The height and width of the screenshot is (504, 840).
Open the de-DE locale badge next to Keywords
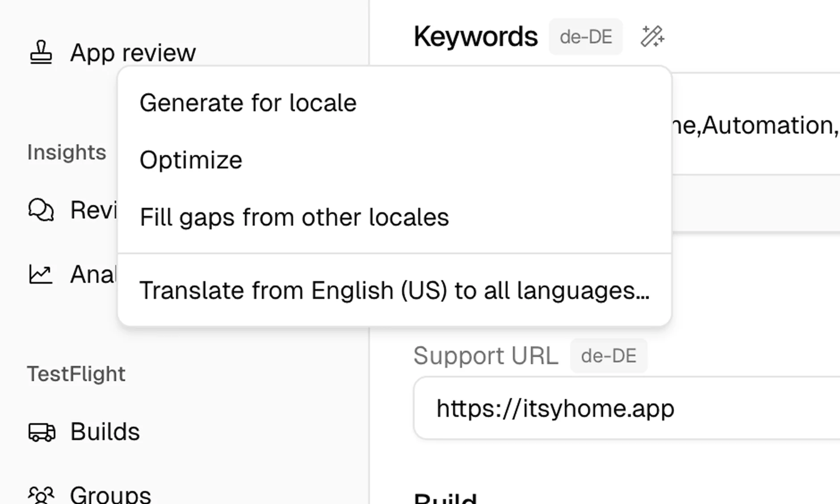pos(585,37)
